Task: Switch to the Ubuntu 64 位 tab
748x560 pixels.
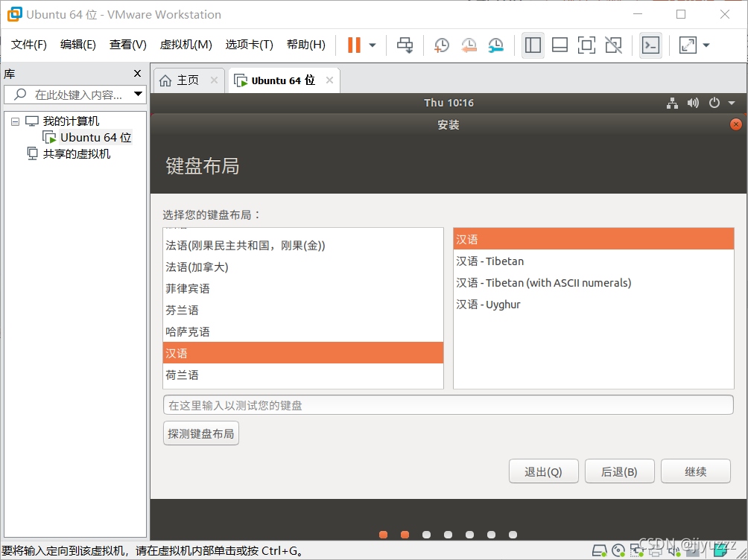Action: [x=283, y=80]
